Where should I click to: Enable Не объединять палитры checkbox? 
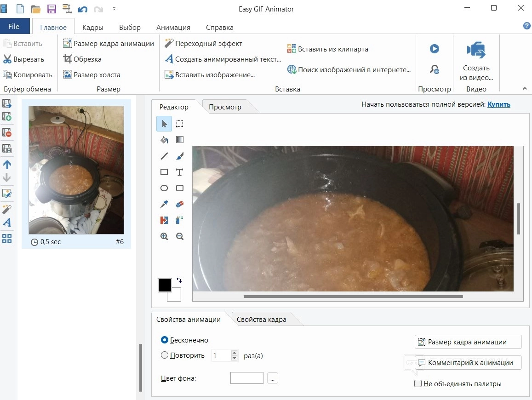tap(418, 383)
